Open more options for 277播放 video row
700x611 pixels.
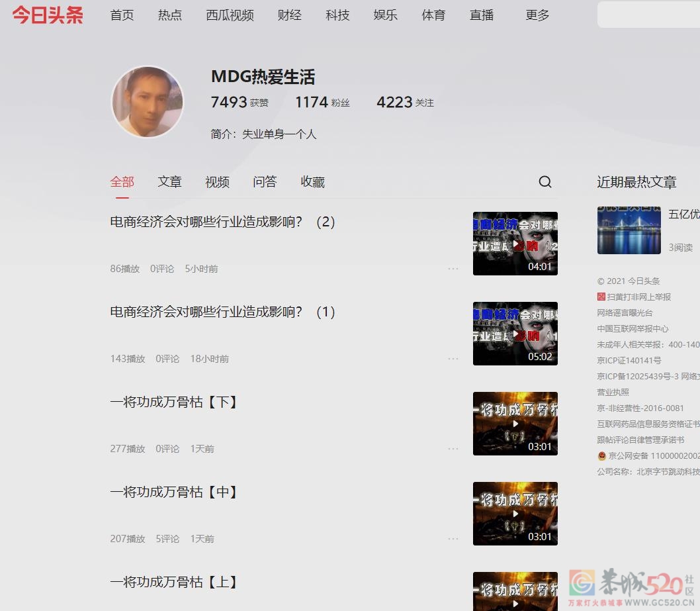(x=453, y=448)
